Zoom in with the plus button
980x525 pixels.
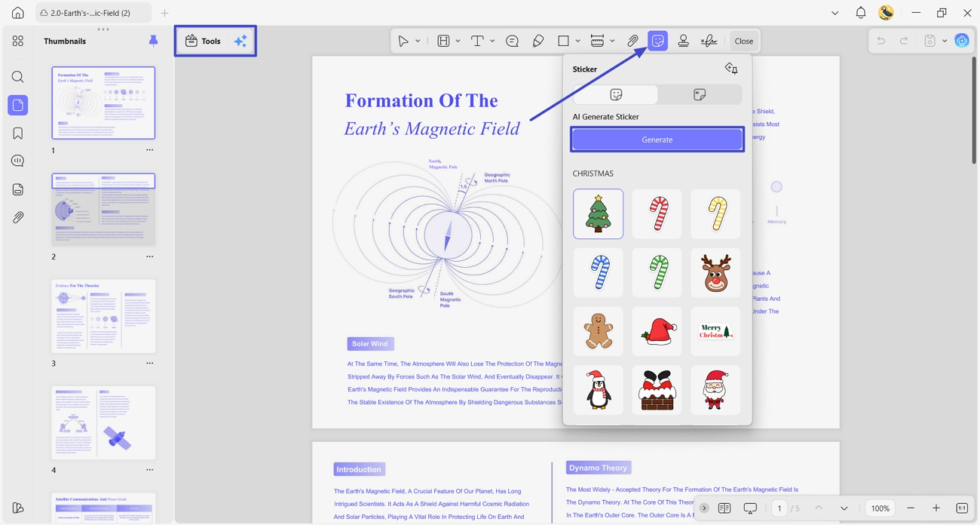pos(936,508)
